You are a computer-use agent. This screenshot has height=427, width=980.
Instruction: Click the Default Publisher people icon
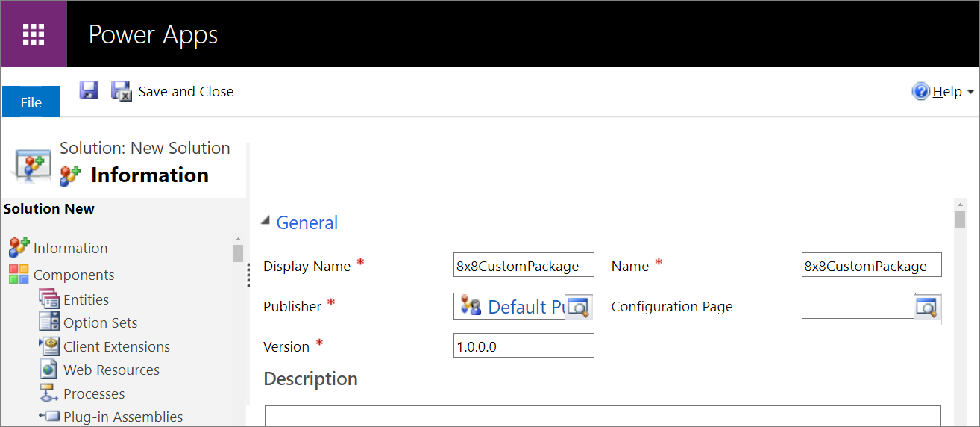[471, 306]
